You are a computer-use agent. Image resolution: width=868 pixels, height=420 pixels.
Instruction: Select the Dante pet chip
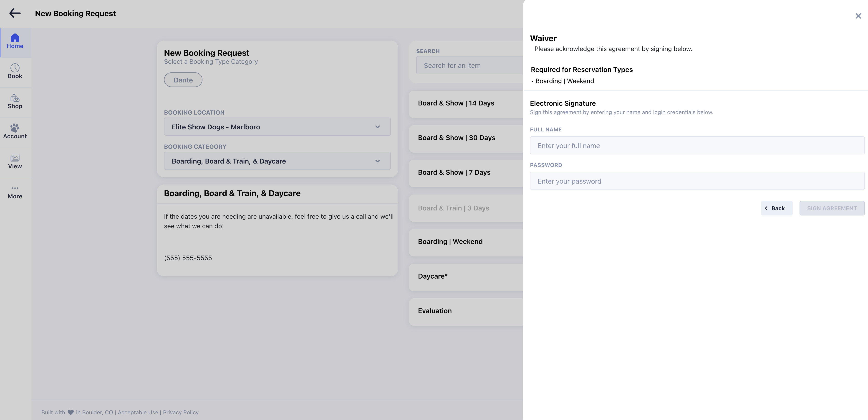click(x=183, y=80)
